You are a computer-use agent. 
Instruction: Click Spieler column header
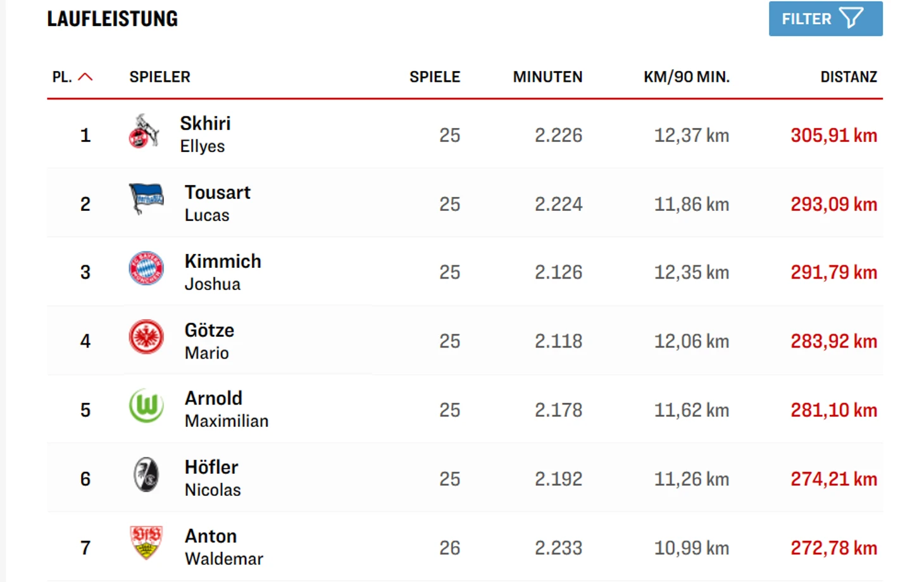[x=159, y=77]
